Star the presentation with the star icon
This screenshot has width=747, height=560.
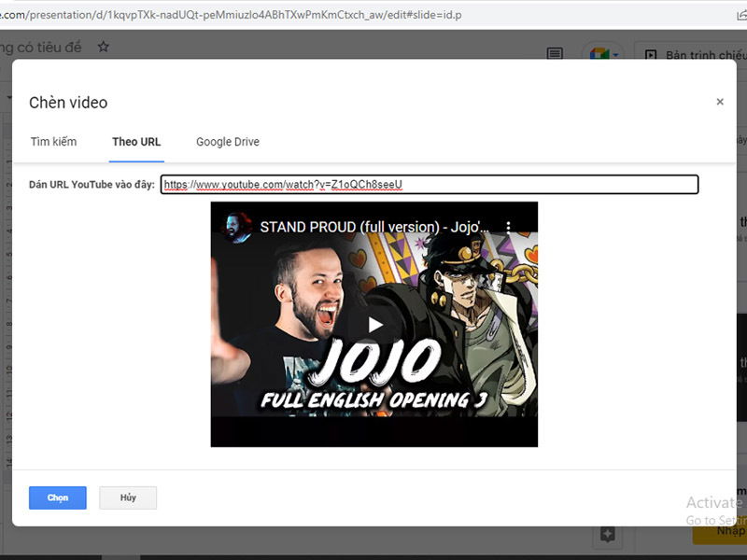[104, 47]
